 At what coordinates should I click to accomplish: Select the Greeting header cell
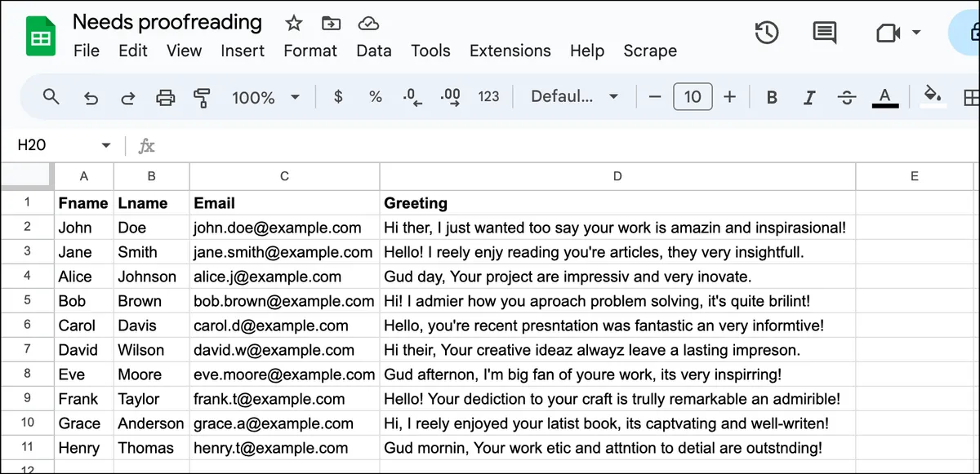tap(617, 202)
